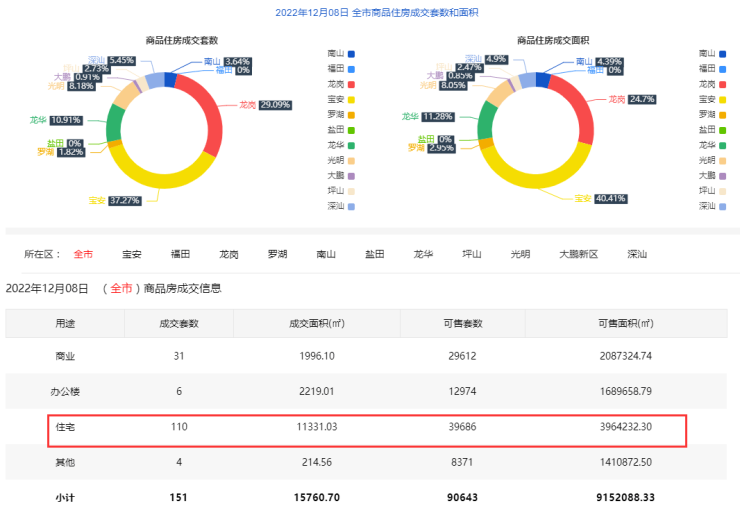Switch to the 盐田 district tab

coord(375,254)
